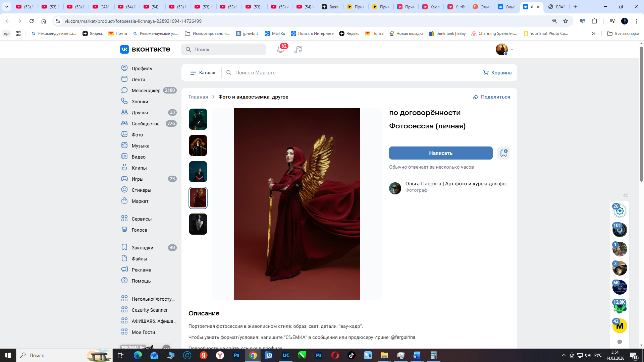Bookmark this page with the star icon
The width and height of the screenshot is (644, 362).
click(566, 21)
